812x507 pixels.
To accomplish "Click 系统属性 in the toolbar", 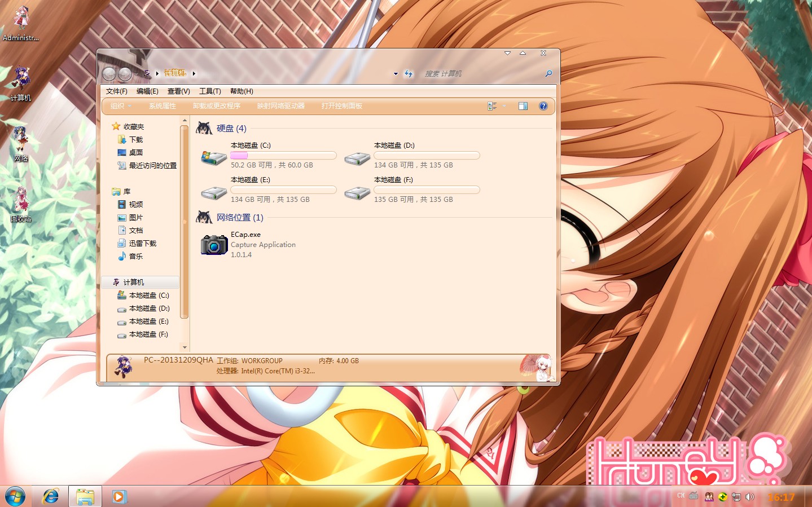I will 163,106.
